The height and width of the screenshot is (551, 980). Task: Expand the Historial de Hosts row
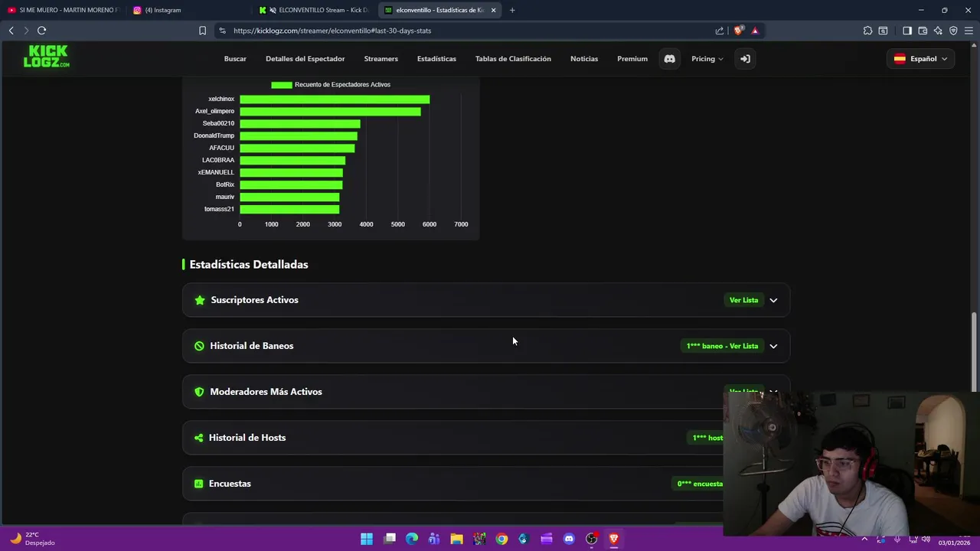pos(452,438)
